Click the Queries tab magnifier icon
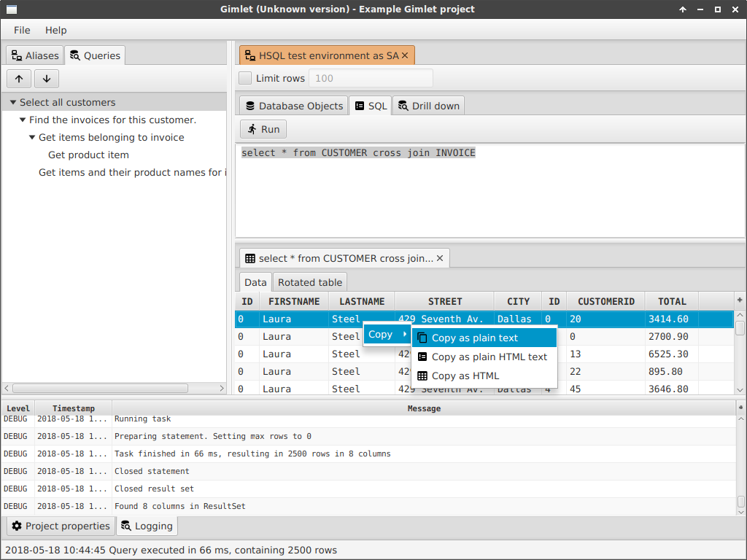 click(x=75, y=55)
